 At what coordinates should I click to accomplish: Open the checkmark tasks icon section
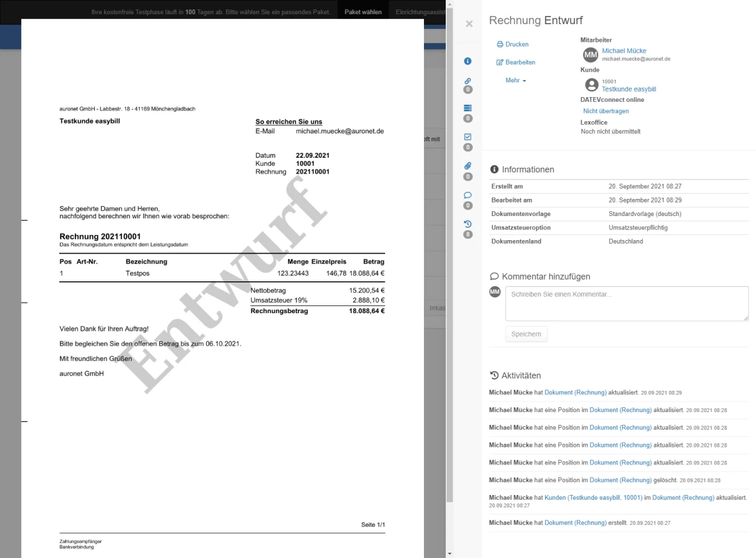tap(468, 137)
